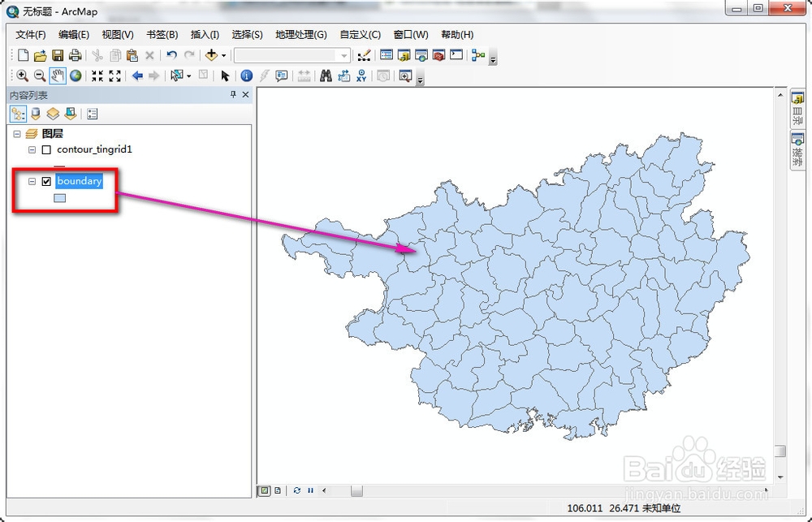812x522 pixels.
Task: Click the boundary layer color symbol swatch
Action: [59, 197]
